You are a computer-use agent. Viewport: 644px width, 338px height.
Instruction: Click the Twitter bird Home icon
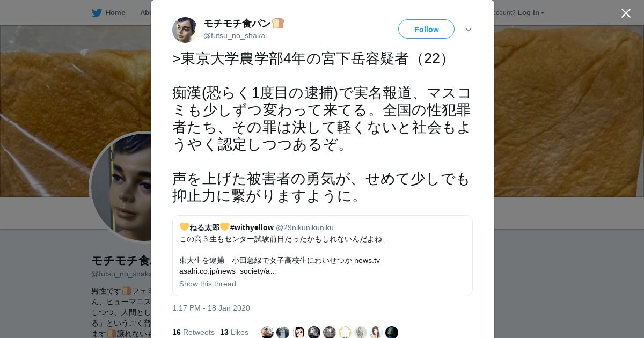97,12
